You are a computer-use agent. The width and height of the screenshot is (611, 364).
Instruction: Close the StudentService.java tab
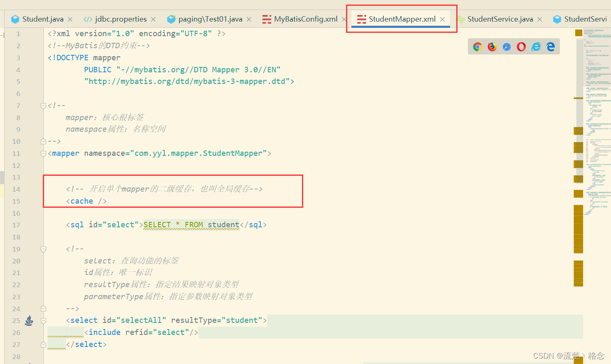tap(539, 20)
